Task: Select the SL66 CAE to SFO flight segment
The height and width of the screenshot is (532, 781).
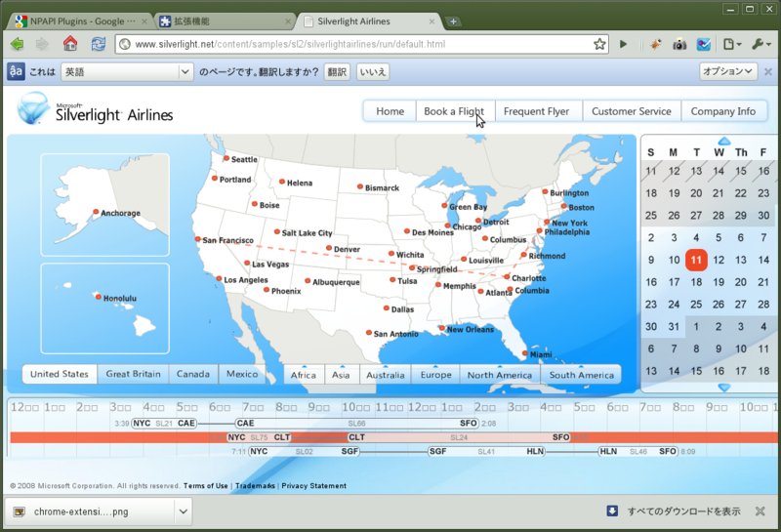Action: tap(356, 424)
